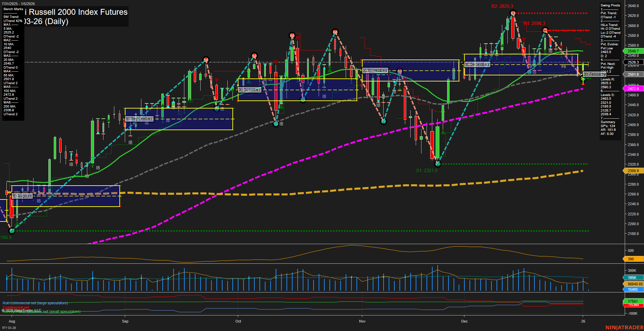Click the swing high pivot circle at R2 2625.3

point(513,13)
